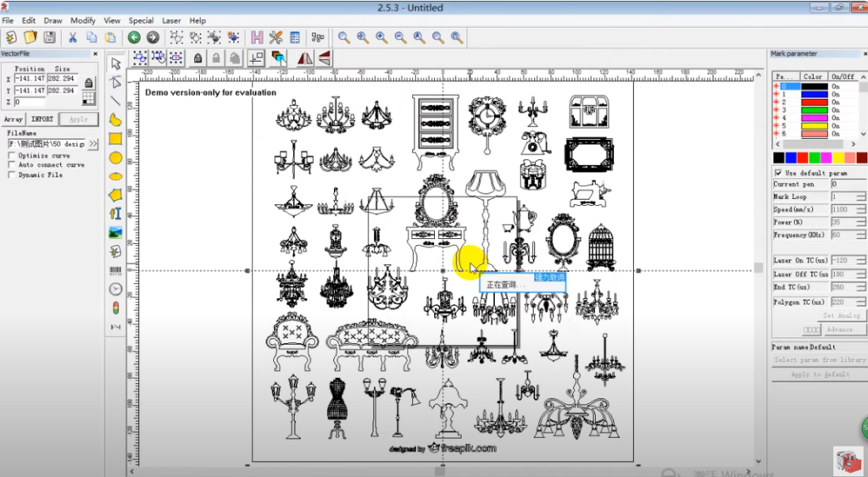Click the Speed value stepper arrows
The height and width of the screenshot is (477, 868).
[x=860, y=209]
